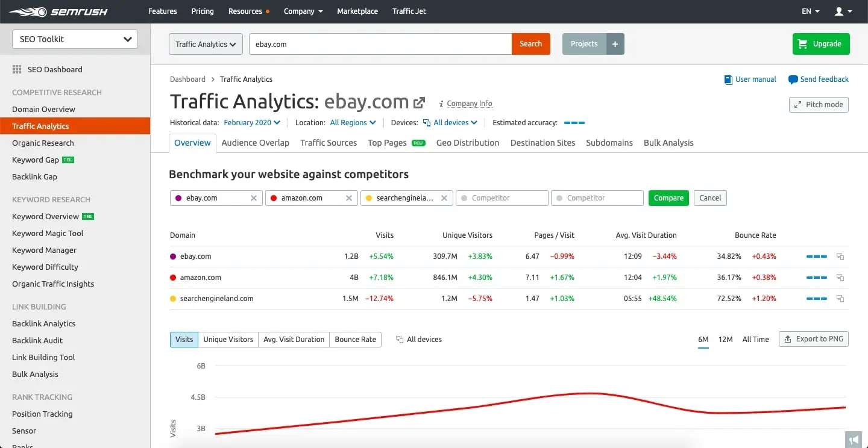
Task: Open the February 2020 historical data dropdown
Action: [252, 123]
